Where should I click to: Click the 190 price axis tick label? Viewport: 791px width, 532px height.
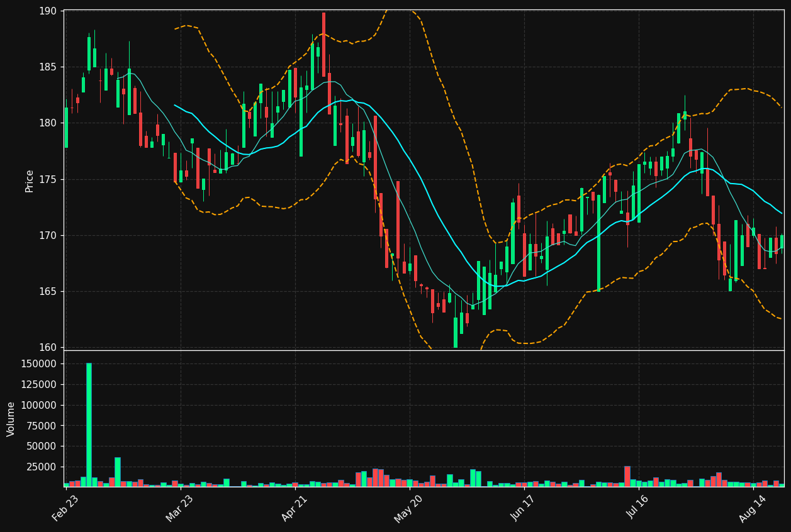pyautogui.click(x=47, y=11)
